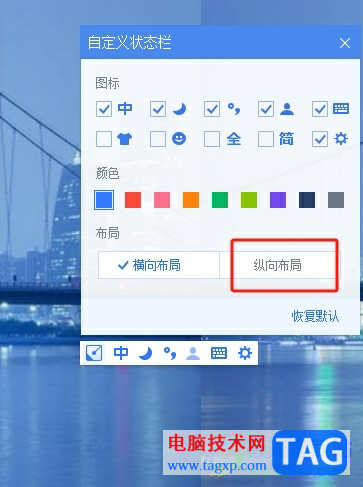Select the red color swatch

point(133,200)
